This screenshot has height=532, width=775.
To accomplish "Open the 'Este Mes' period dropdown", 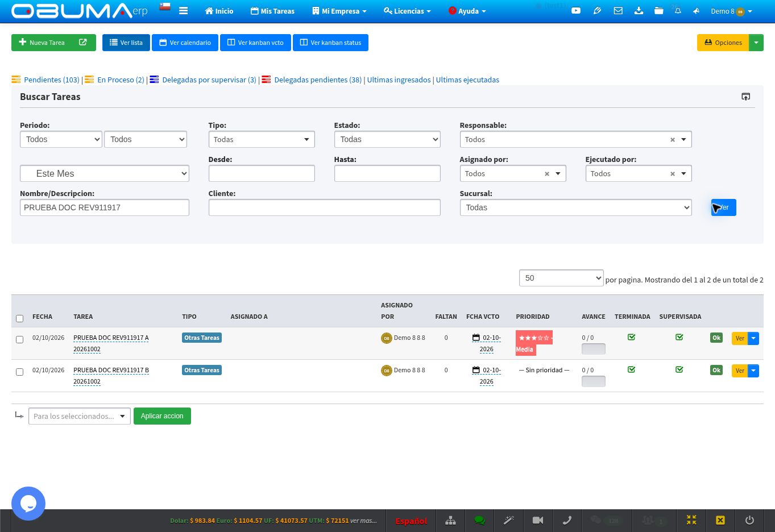I will tap(105, 173).
